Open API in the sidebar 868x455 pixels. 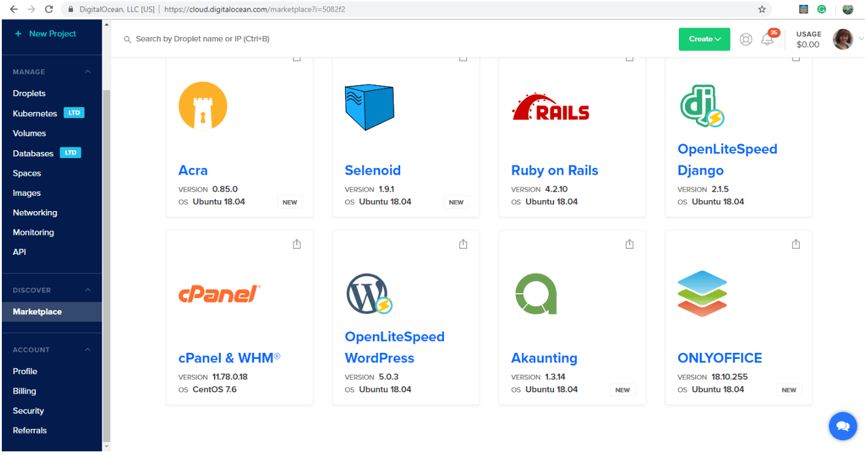(x=19, y=252)
